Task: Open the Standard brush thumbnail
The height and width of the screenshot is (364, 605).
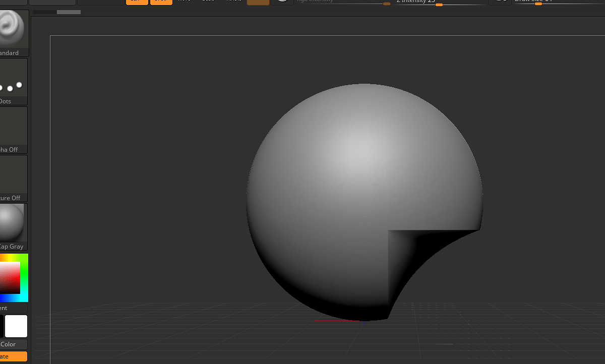Action: tap(13, 32)
